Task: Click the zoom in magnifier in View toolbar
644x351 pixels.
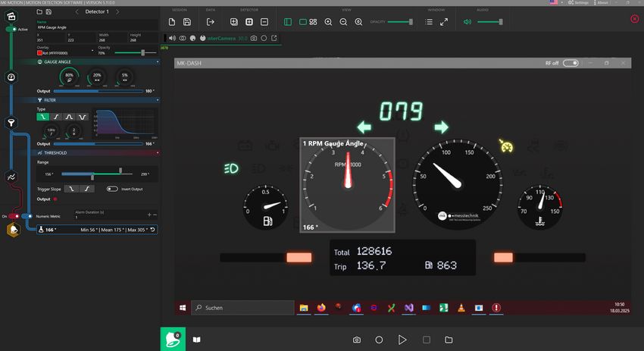Action: [x=329, y=22]
